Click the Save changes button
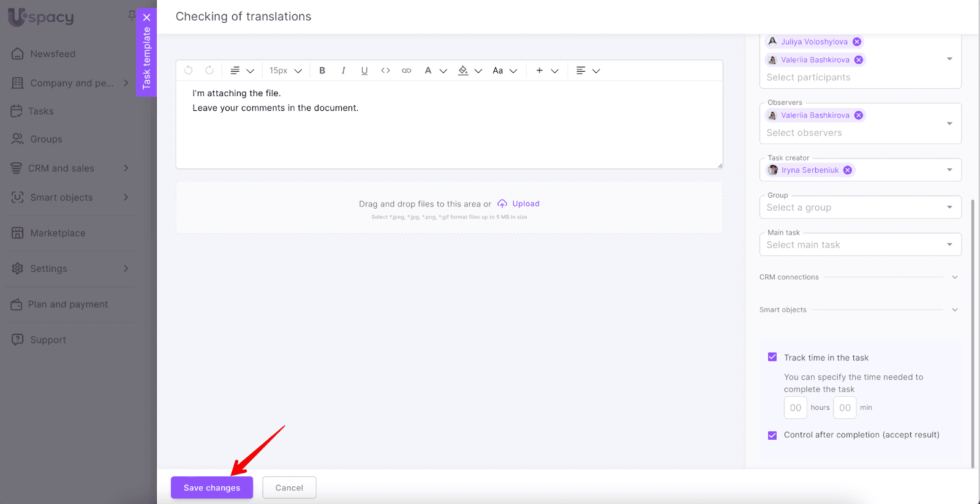 tap(212, 487)
